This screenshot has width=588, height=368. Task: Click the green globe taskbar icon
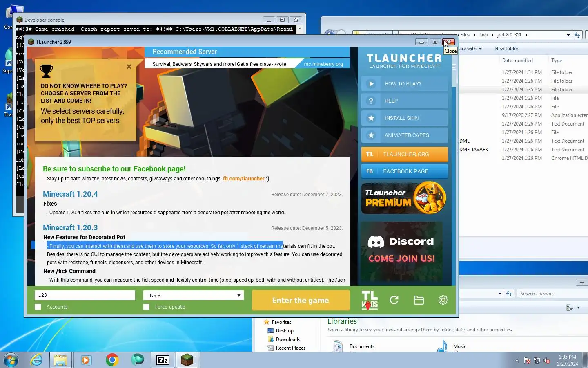tap(138, 360)
